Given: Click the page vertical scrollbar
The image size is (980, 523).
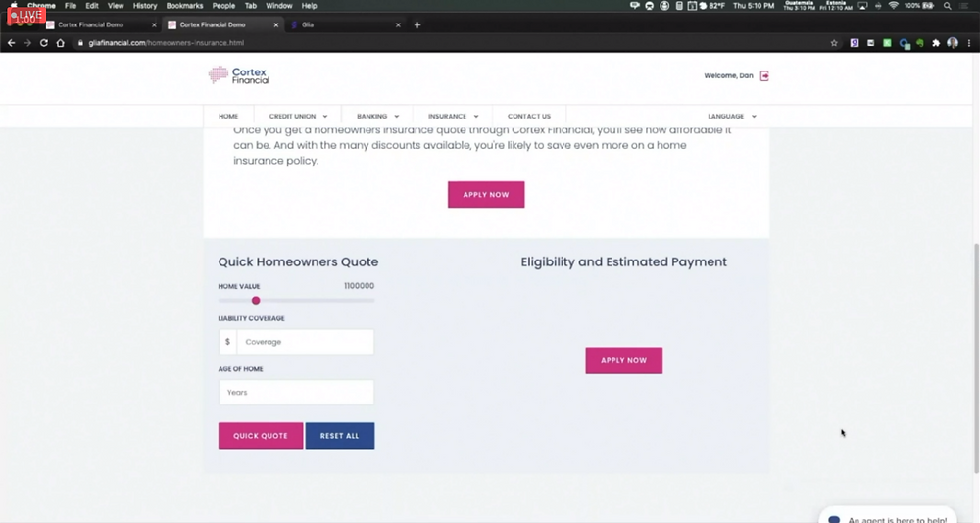Looking at the screenshot, I should tap(976, 357).
